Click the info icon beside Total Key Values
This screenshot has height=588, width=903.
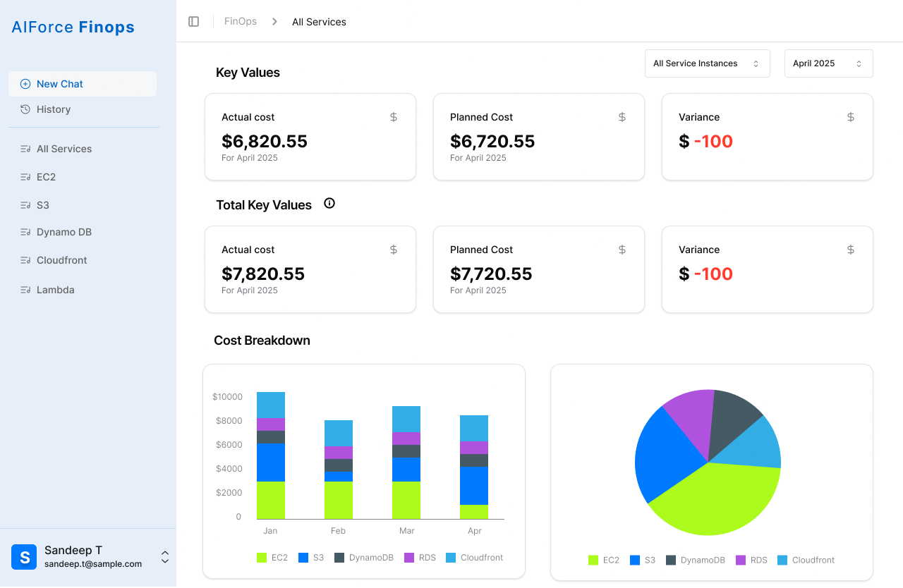click(329, 204)
